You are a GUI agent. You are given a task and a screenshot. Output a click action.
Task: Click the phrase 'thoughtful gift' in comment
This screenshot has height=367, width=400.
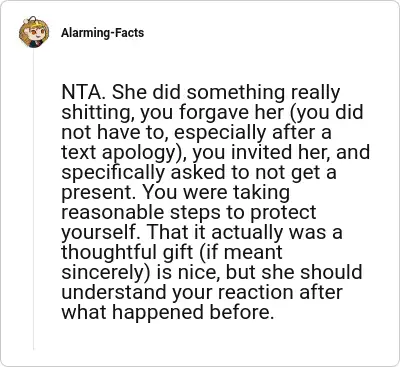pyautogui.click(x=127, y=252)
